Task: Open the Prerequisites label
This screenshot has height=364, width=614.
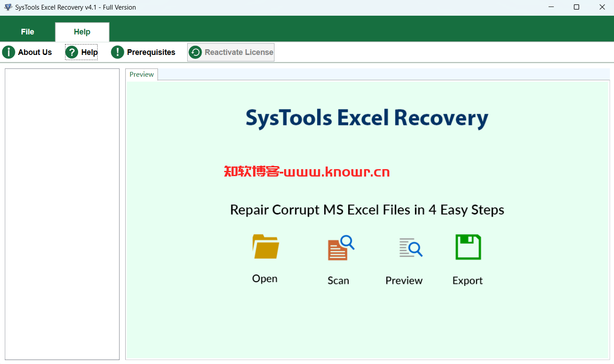Action: click(151, 52)
